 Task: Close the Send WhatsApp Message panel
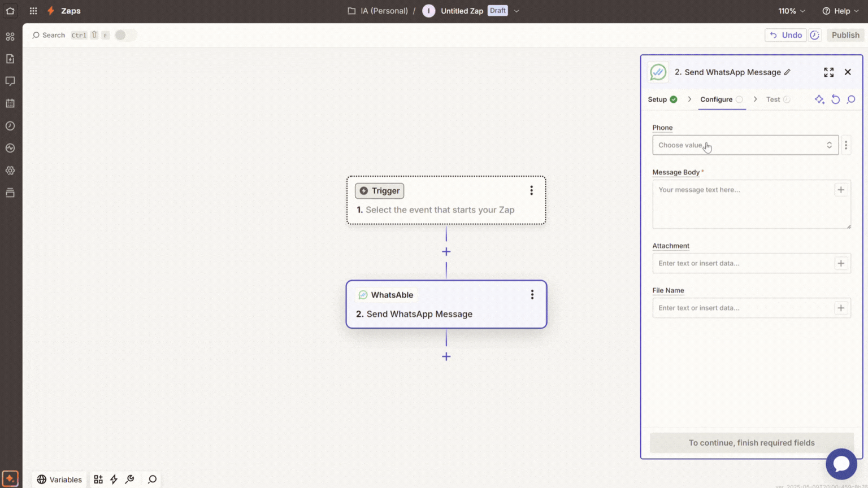pyautogui.click(x=848, y=72)
